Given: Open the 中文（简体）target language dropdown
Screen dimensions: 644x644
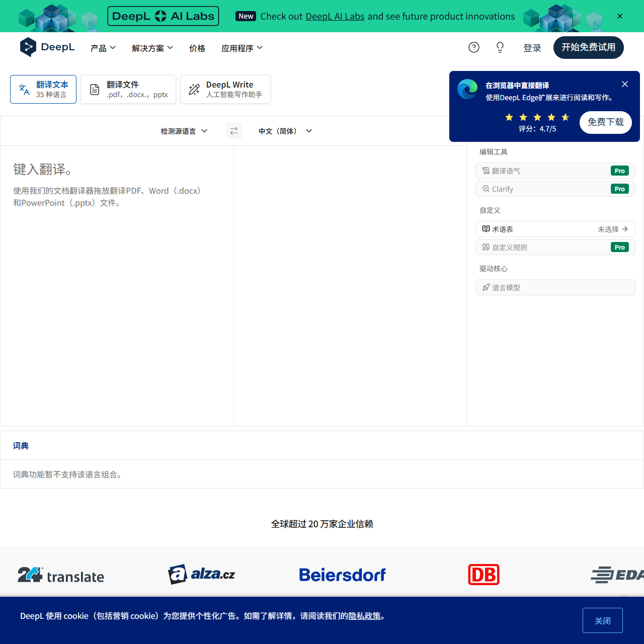Looking at the screenshot, I should (285, 131).
